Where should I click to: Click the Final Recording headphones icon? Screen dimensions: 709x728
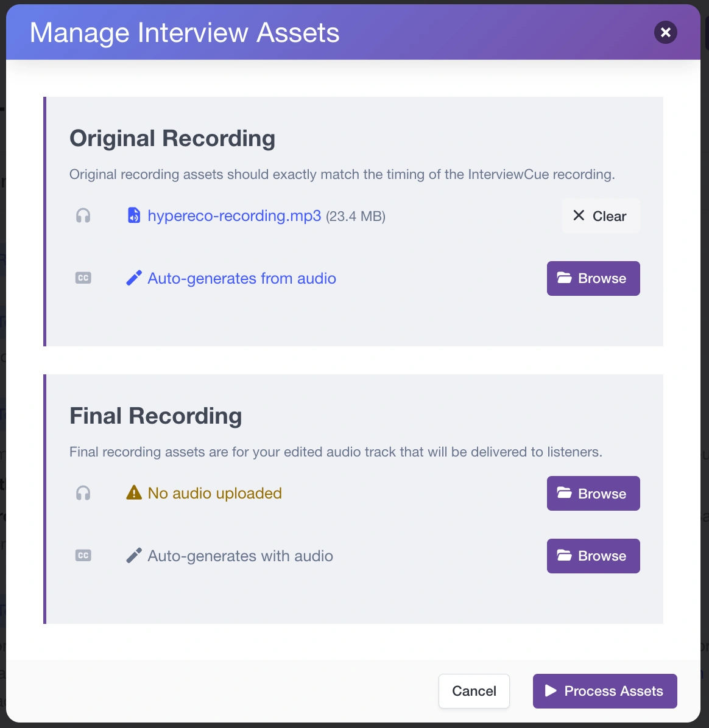click(83, 493)
